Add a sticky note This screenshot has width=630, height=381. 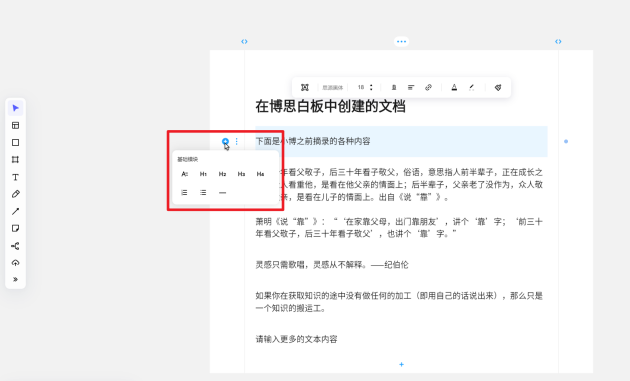click(16, 228)
